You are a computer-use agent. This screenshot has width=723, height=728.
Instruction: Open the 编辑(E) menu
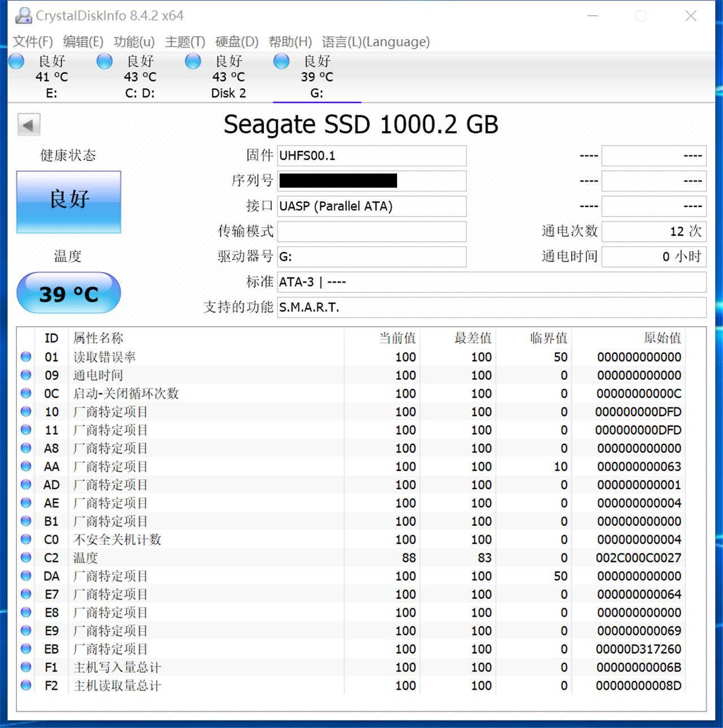[83, 42]
